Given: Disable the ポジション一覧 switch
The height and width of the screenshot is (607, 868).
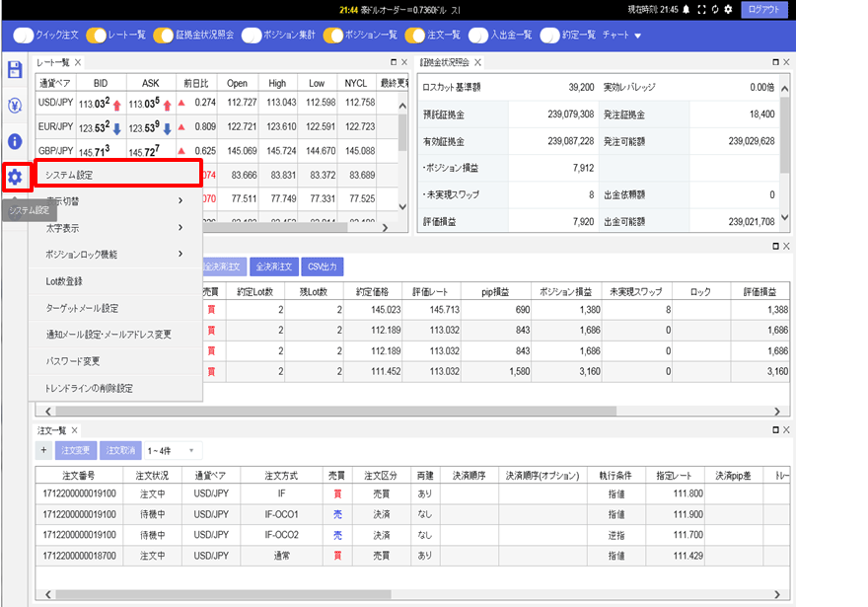Looking at the screenshot, I should [333, 36].
